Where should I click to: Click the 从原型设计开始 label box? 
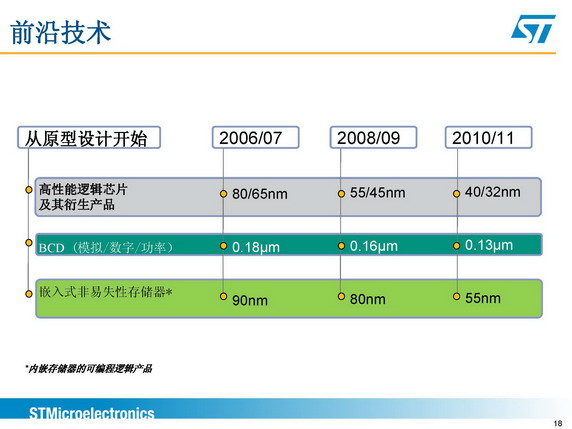(89, 138)
